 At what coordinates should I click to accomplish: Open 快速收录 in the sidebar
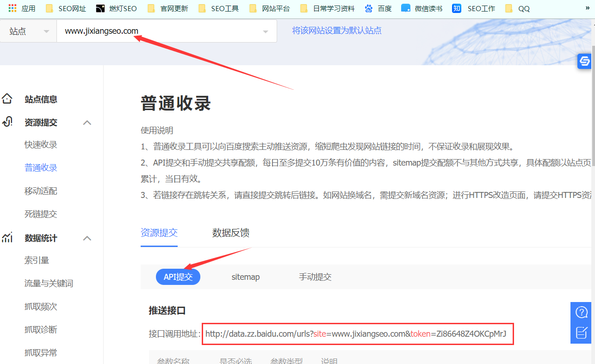41,145
